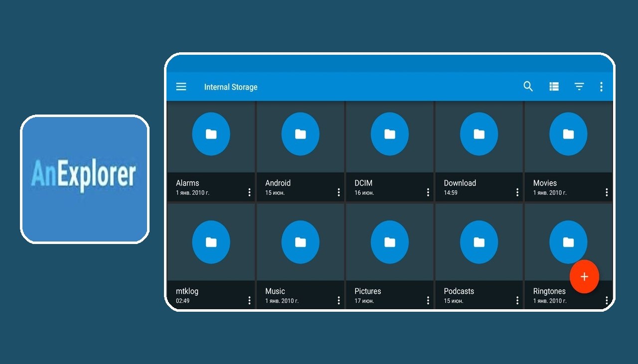
Task: Click the date under Pictures folder
Action: point(364,301)
